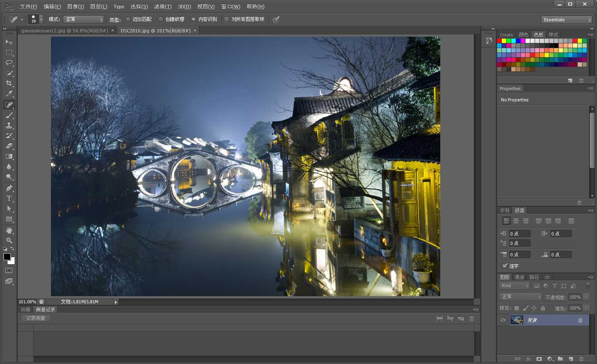This screenshot has width=597, height=364.
Task: Click the black foreground color swatch
Action: click(x=7, y=257)
